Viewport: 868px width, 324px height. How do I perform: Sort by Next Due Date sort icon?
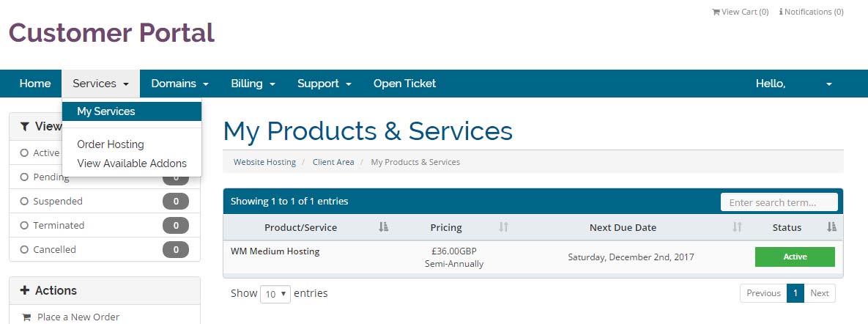pos(738,227)
